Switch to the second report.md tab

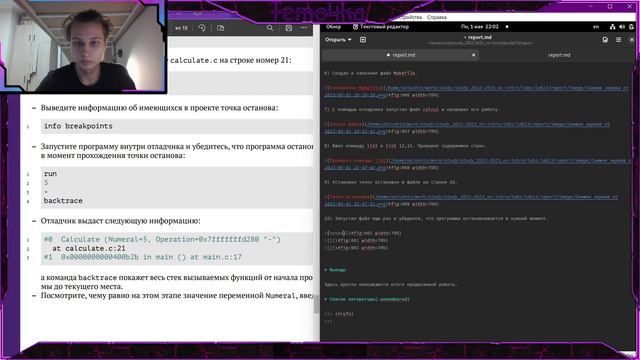[559, 55]
